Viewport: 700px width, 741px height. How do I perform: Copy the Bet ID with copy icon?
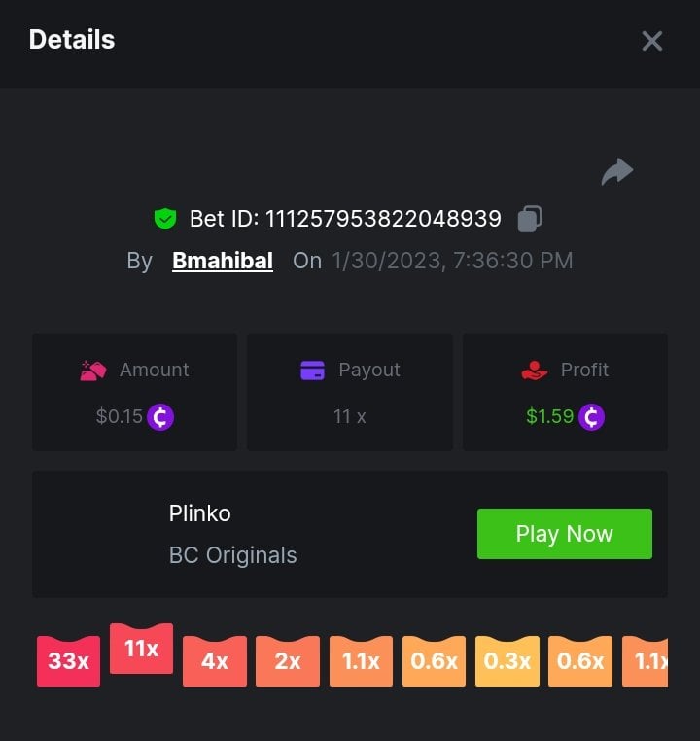[x=530, y=219]
